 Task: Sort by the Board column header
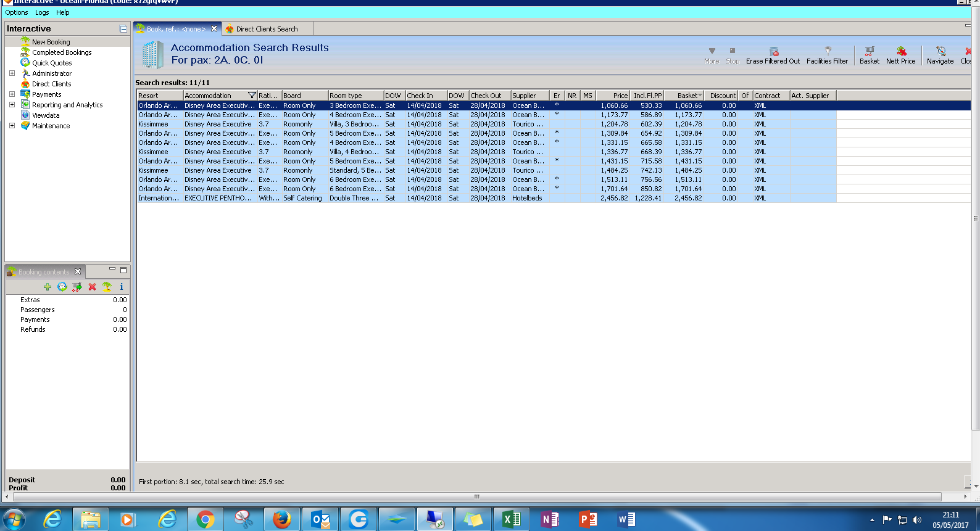(x=305, y=96)
